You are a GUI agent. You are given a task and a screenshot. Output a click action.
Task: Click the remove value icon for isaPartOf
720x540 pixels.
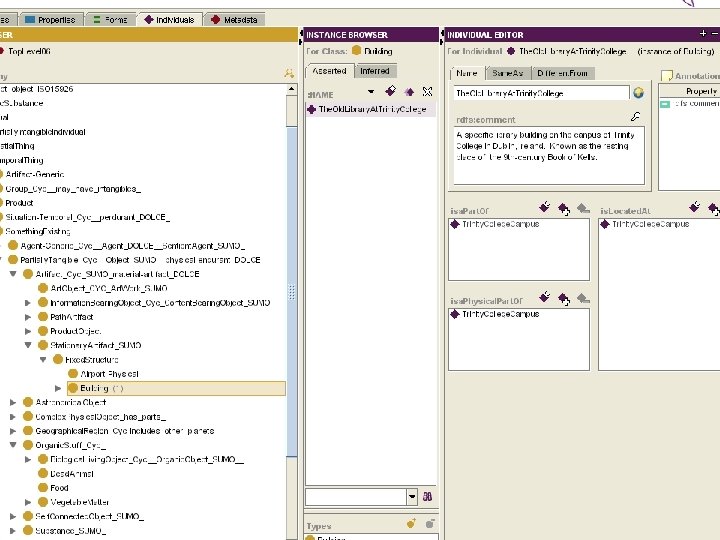pos(583,209)
